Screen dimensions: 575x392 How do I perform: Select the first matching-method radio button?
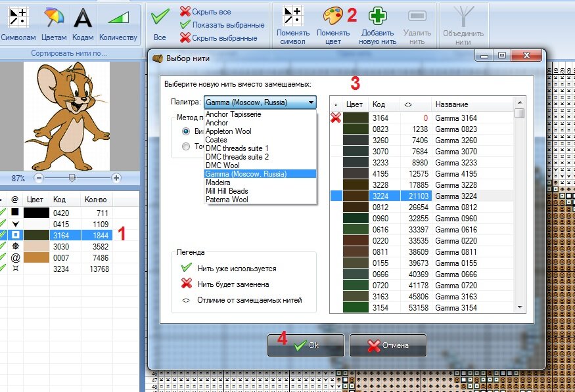point(186,131)
